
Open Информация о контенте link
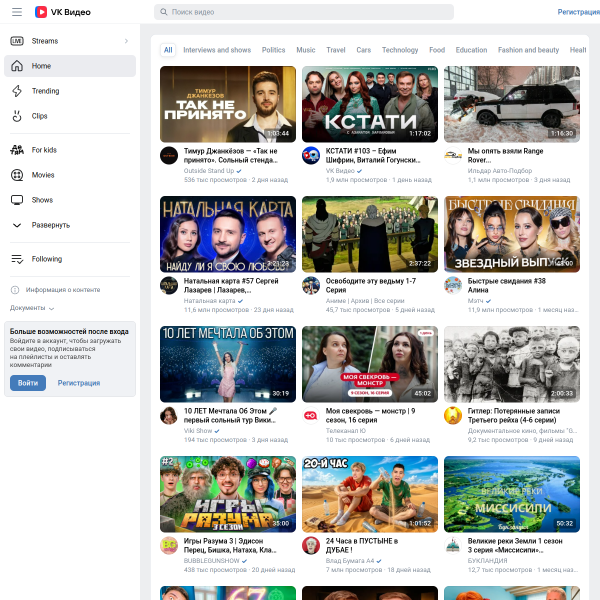pos(63,290)
